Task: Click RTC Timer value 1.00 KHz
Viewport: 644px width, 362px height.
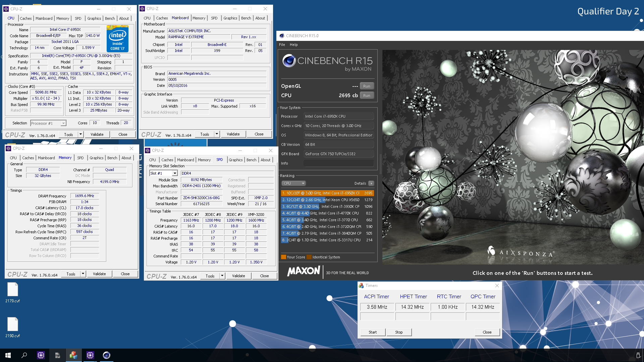Action: [x=448, y=307]
